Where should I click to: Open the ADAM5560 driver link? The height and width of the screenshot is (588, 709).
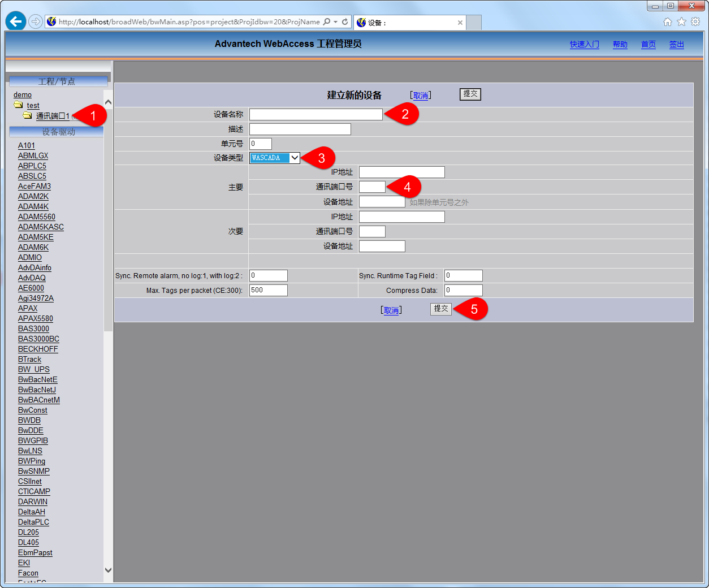(37, 217)
